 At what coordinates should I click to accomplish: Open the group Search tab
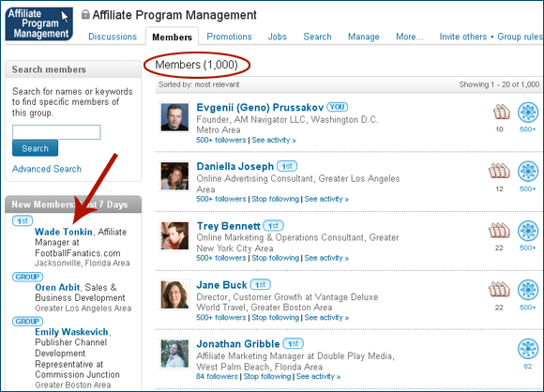coord(317,37)
